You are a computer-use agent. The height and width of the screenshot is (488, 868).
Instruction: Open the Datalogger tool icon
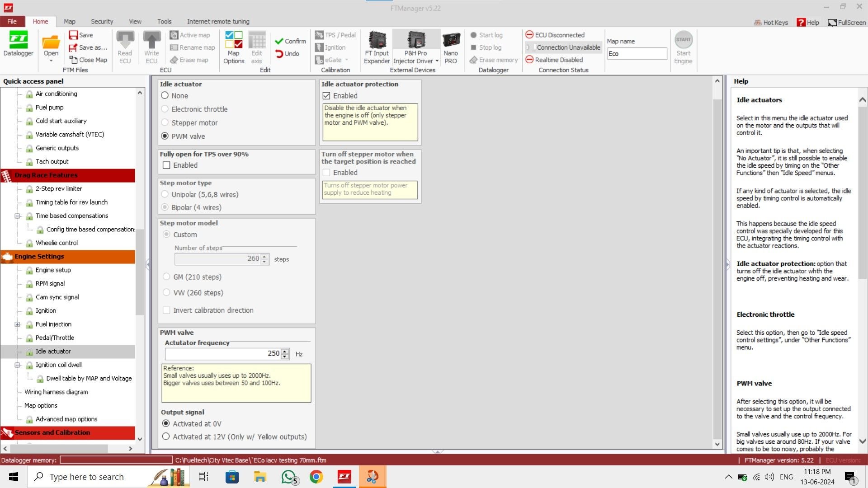coord(18,40)
